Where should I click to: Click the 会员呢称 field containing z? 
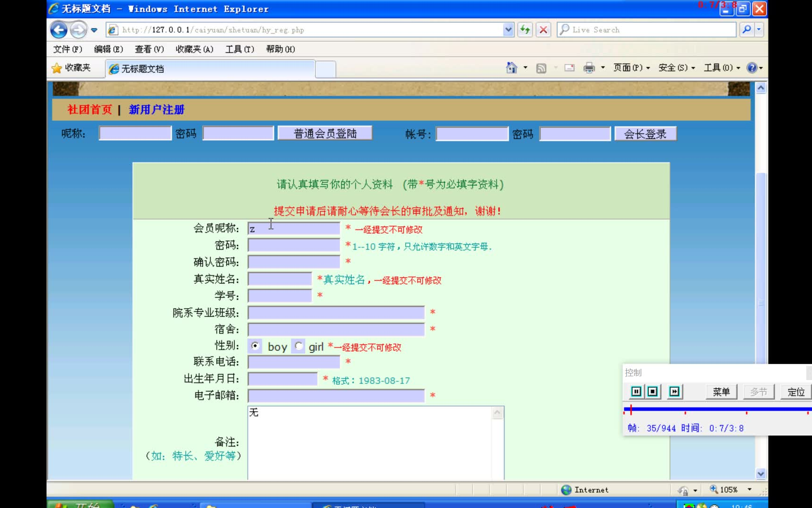tap(294, 229)
